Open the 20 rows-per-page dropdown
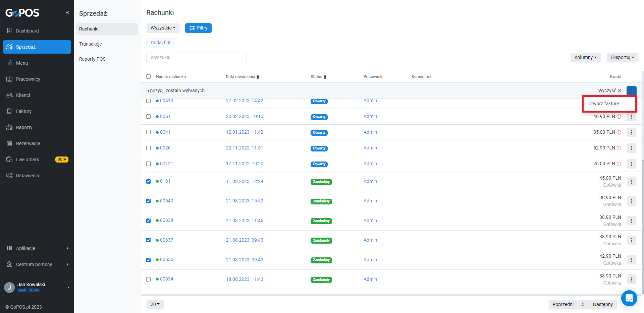 click(155, 304)
